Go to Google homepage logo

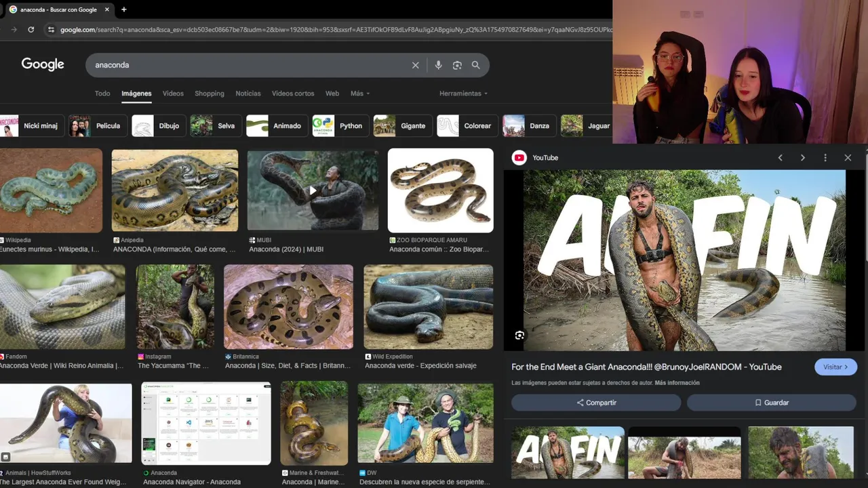point(43,64)
